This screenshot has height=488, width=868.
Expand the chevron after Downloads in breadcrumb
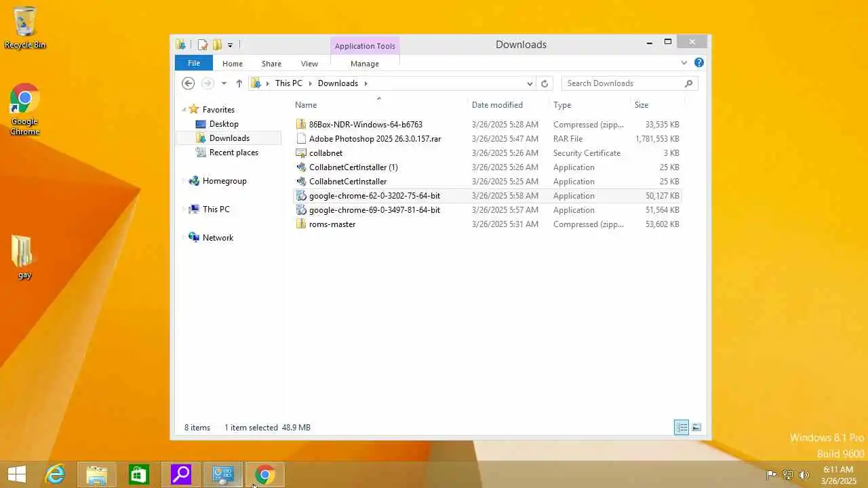[366, 83]
